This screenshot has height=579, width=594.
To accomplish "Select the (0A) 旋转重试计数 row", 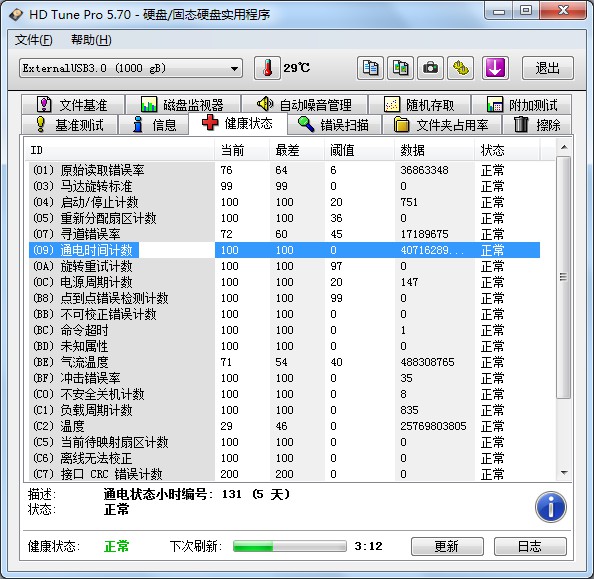I will [284, 266].
